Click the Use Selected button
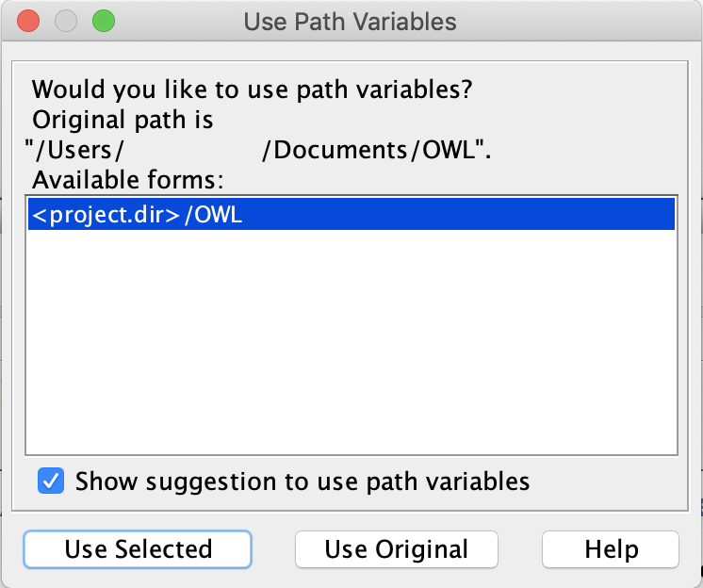This screenshot has height=588, width=703. [x=138, y=549]
